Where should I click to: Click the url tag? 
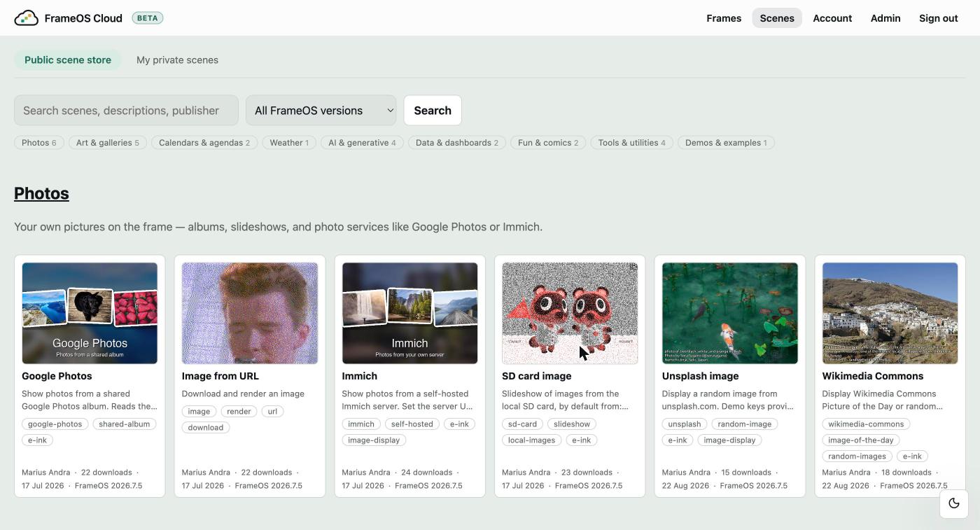point(272,412)
